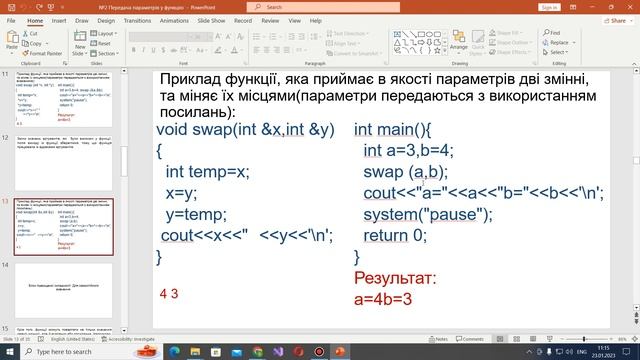Click the Cut scissors icon

(x=26, y=33)
